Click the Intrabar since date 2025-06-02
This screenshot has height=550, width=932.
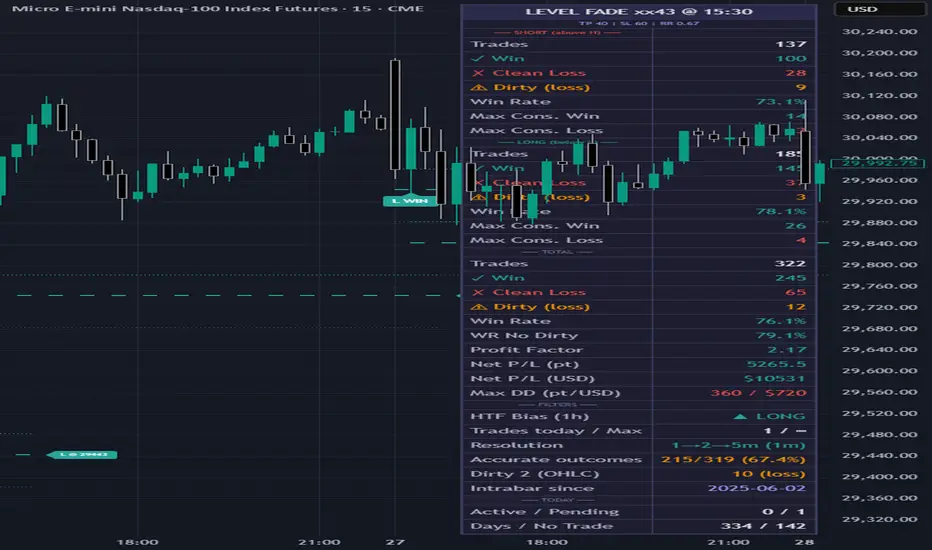tap(757, 488)
